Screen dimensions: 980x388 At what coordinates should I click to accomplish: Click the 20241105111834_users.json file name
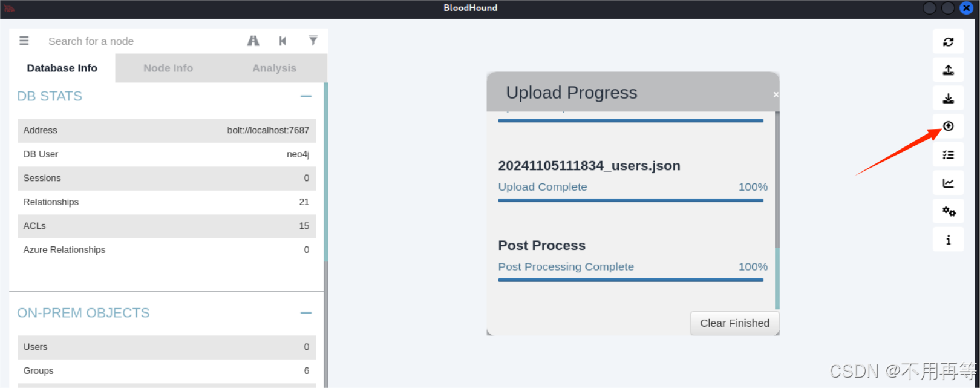click(x=589, y=166)
